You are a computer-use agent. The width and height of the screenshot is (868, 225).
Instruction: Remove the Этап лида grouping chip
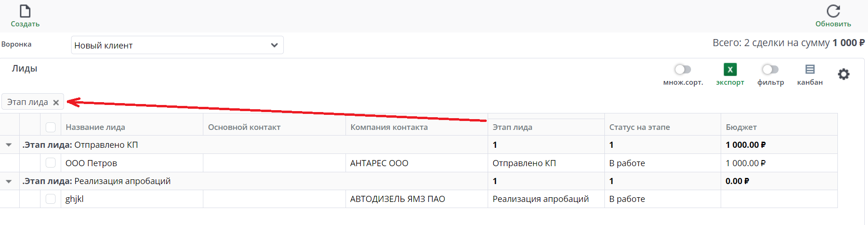pyautogui.click(x=56, y=103)
